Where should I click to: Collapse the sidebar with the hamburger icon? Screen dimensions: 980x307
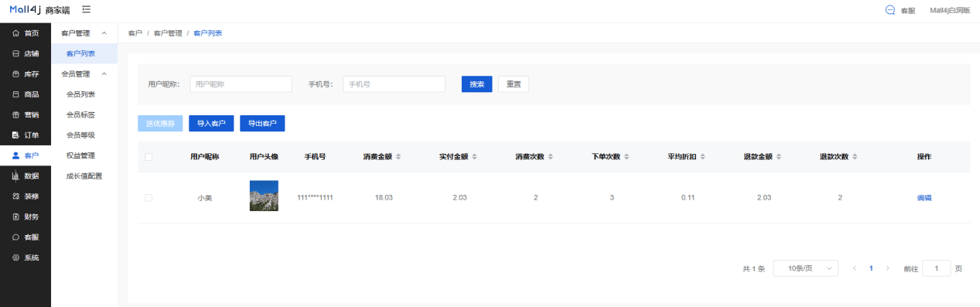point(86,9)
